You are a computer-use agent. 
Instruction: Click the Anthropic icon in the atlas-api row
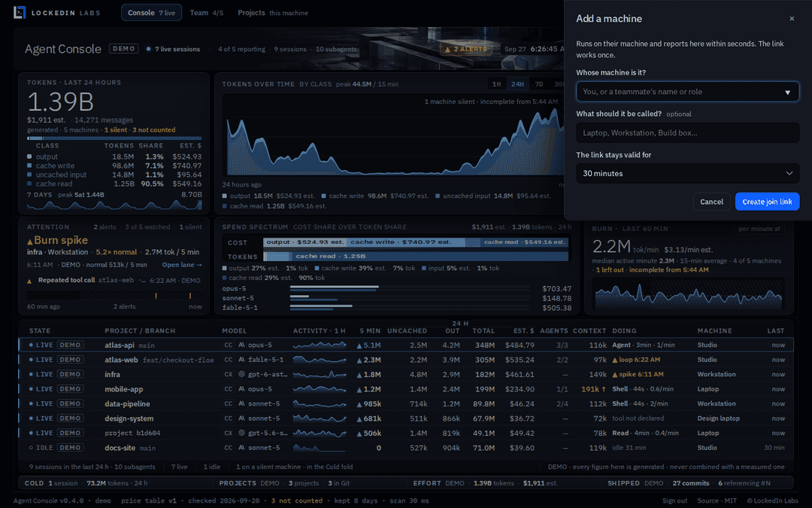(241, 345)
